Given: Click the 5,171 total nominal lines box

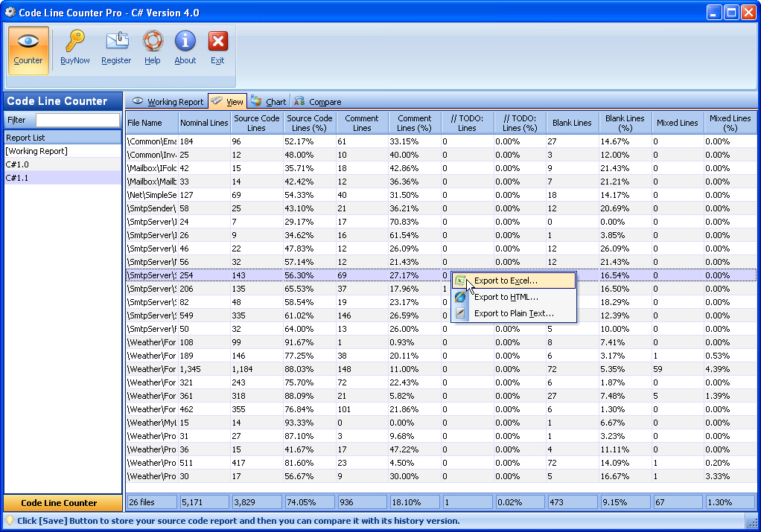Looking at the screenshot, I should [204, 502].
